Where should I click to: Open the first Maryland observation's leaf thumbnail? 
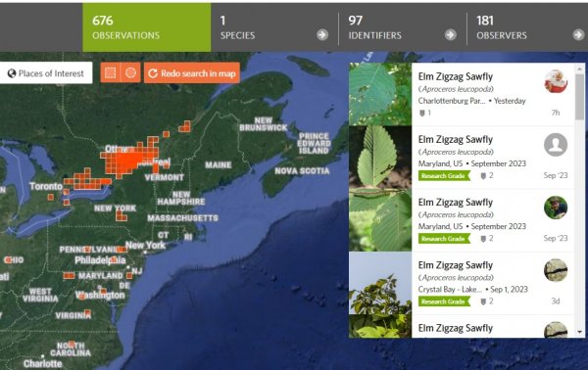click(380, 157)
